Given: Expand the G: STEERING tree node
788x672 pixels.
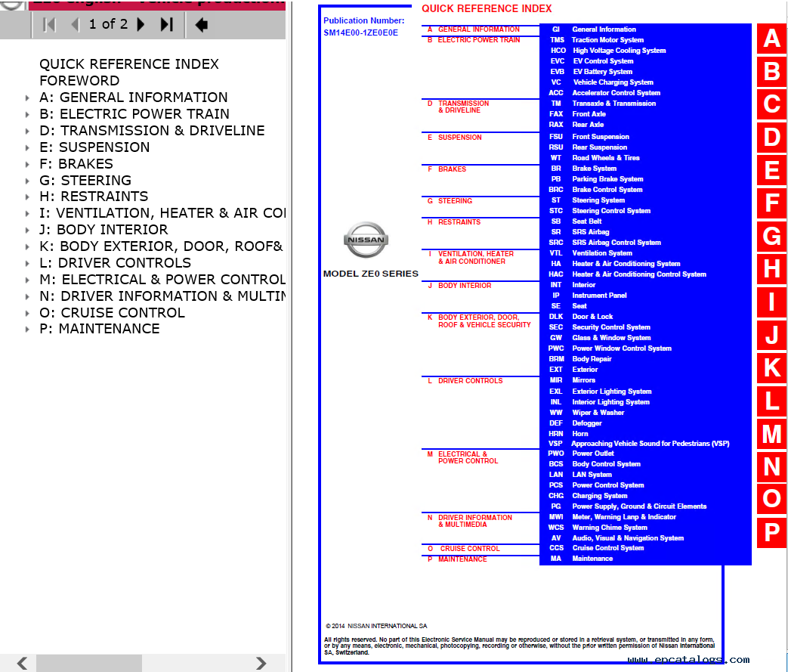Looking at the screenshot, I should (27, 181).
